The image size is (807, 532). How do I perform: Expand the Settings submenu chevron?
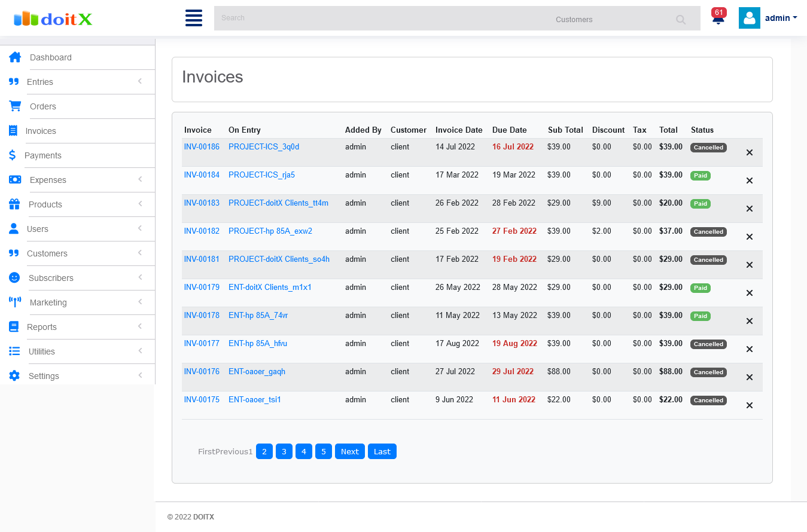(140, 375)
